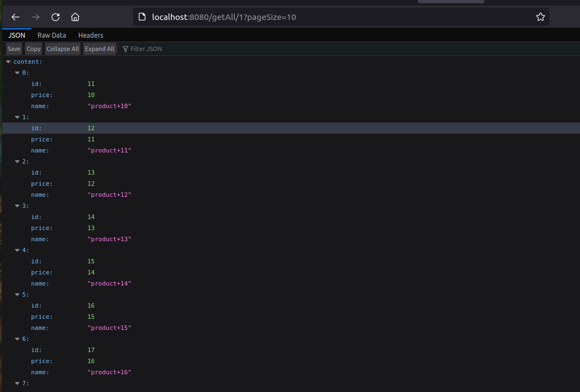The width and height of the screenshot is (580, 392).
Task: Save the JSON response
Action: click(x=14, y=49)
